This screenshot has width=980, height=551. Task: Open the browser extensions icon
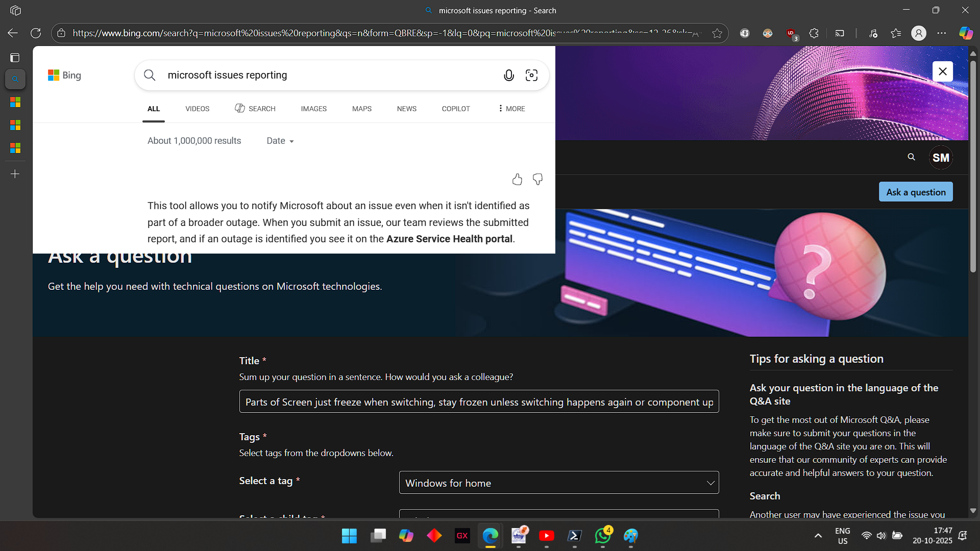[x=813, y=33]
